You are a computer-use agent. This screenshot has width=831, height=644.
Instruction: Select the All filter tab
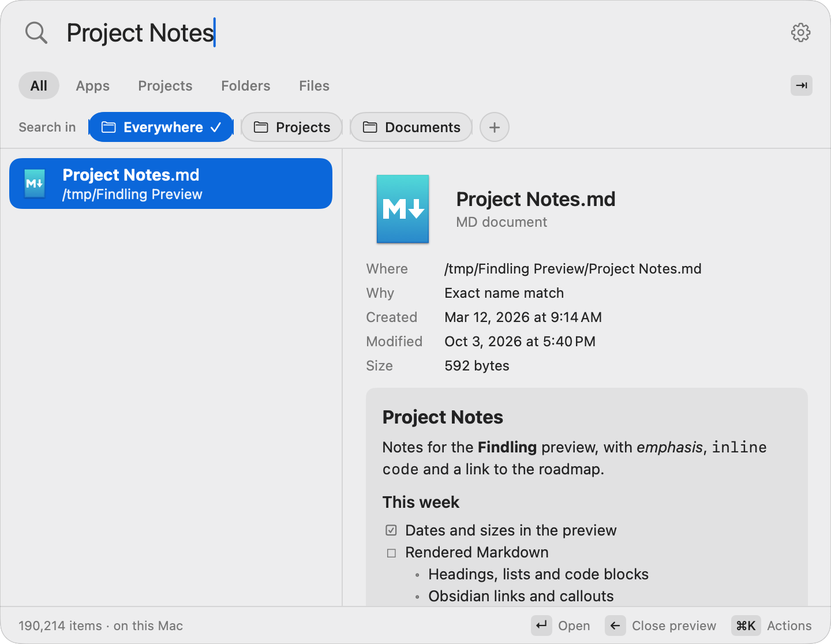39,85
